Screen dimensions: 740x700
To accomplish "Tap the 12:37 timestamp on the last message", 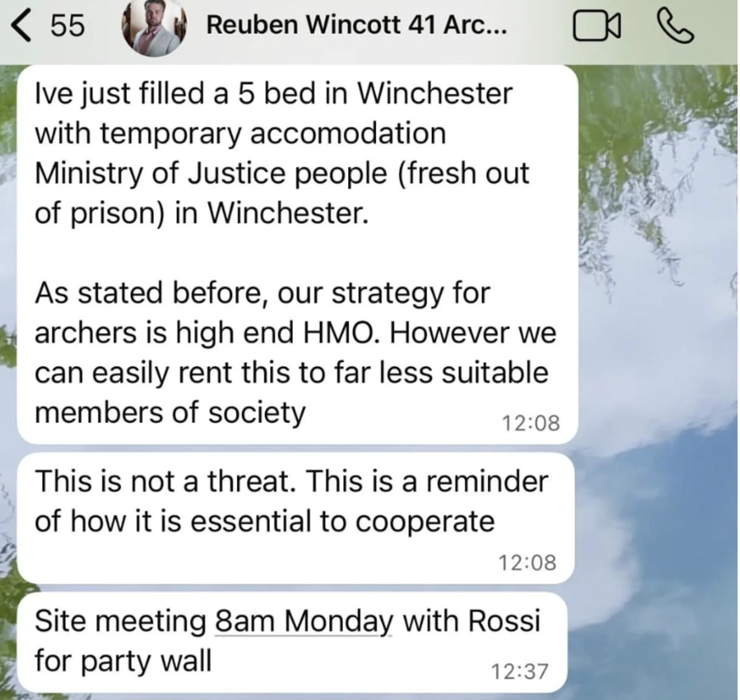I will pyautogui.click(x=519, y=671).
